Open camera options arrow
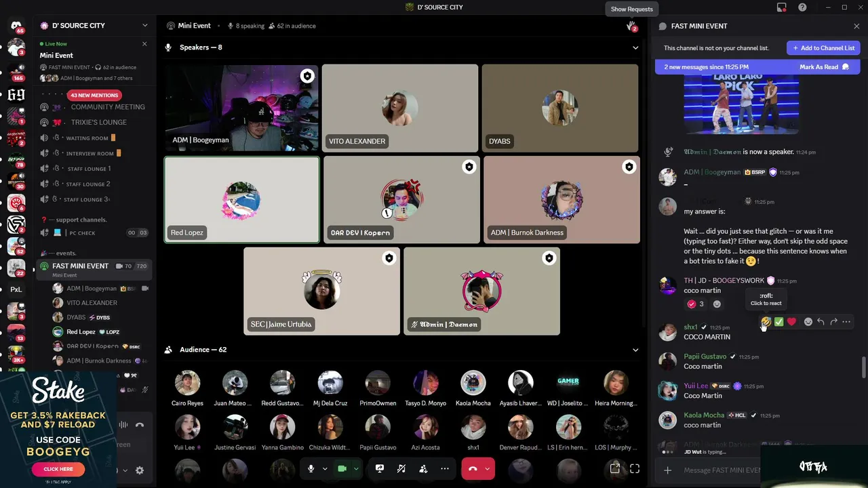The width and height of the screenshot is (868, 488). click(355, 468)
